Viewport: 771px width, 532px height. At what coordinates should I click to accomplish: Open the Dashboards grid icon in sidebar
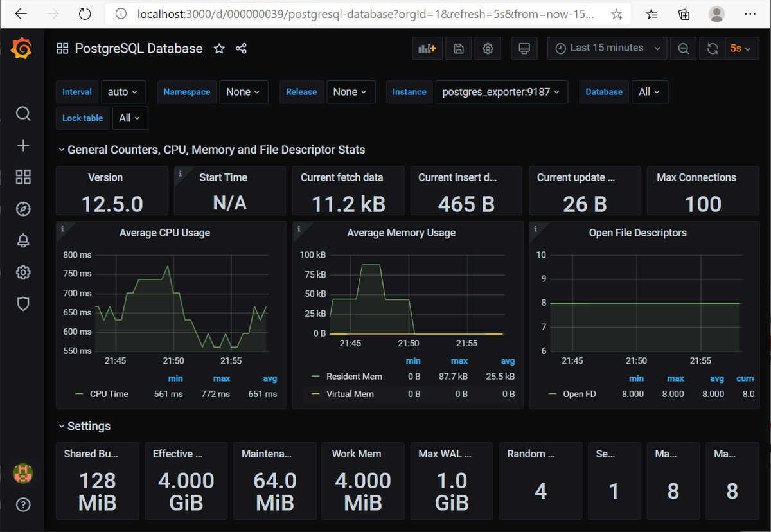point(23,177)
